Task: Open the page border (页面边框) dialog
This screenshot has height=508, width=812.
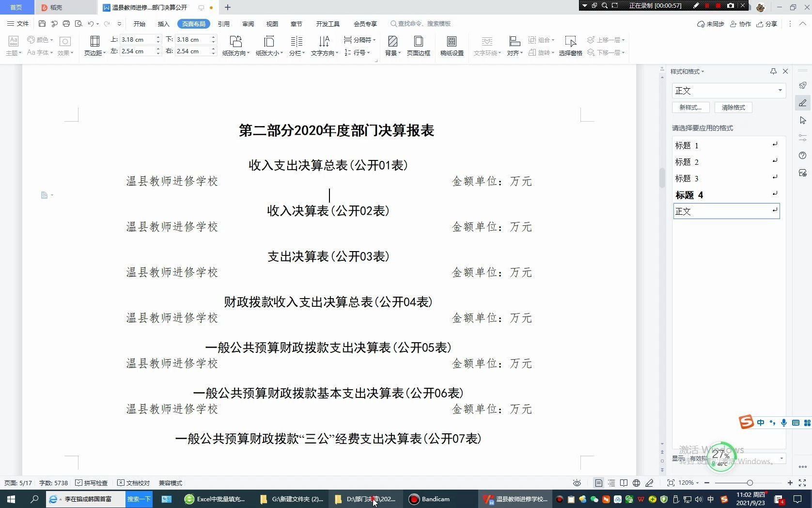Action: (419, 46)
